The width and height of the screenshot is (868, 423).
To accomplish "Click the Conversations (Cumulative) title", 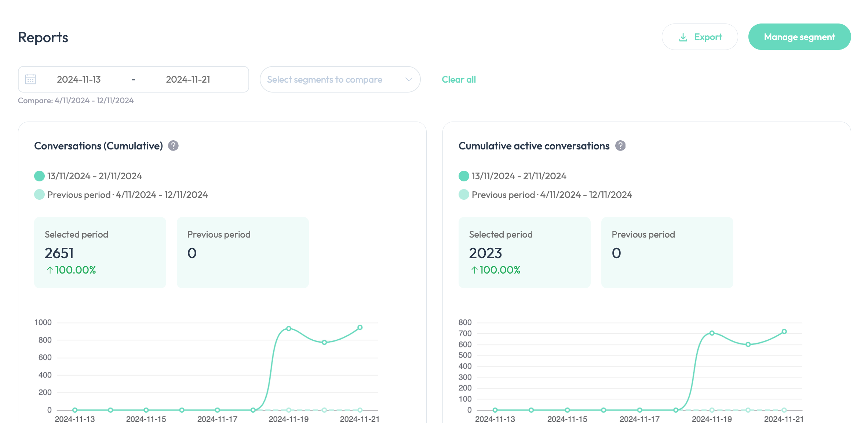I will click(x=98, y=146).
